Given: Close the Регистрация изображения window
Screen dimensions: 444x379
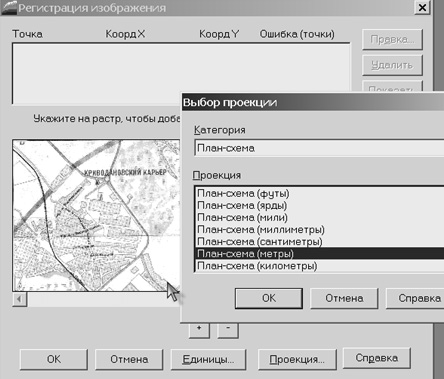Looking at the screenshot, I should pyautogui.click(x=422, y=7).
